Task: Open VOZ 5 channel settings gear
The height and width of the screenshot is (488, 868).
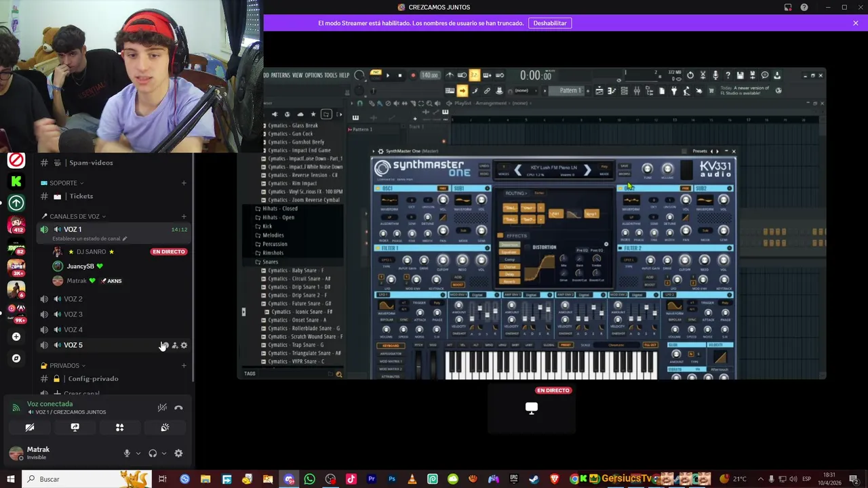Action: pos(184,346)
